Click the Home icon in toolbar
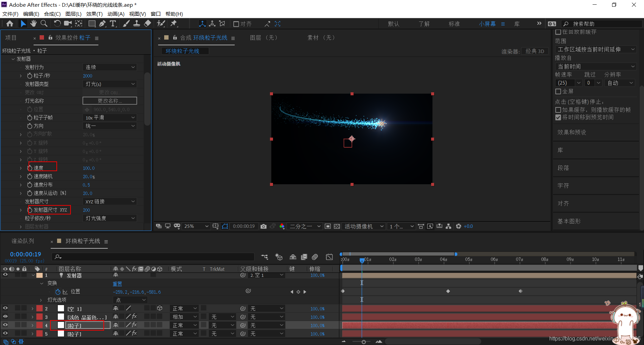 (10, 23)
